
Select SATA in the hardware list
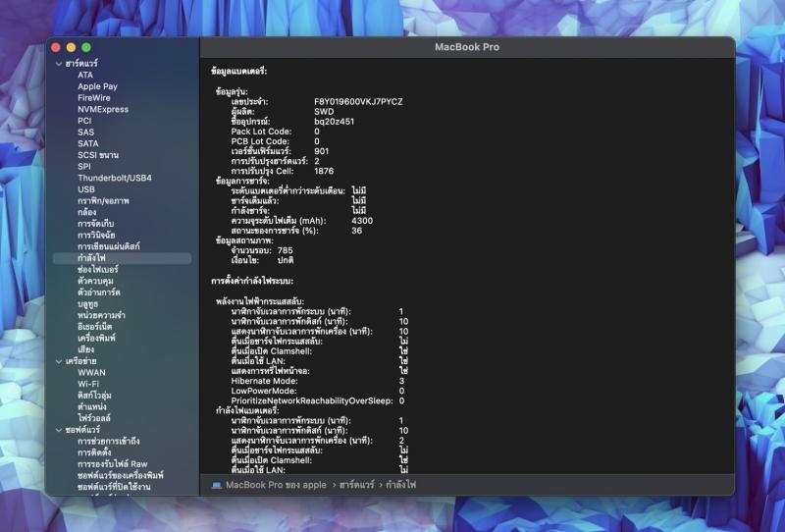point(88,143)
